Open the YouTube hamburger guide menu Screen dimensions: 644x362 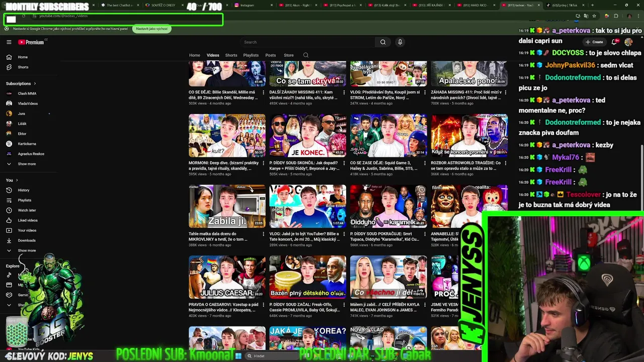9,42
